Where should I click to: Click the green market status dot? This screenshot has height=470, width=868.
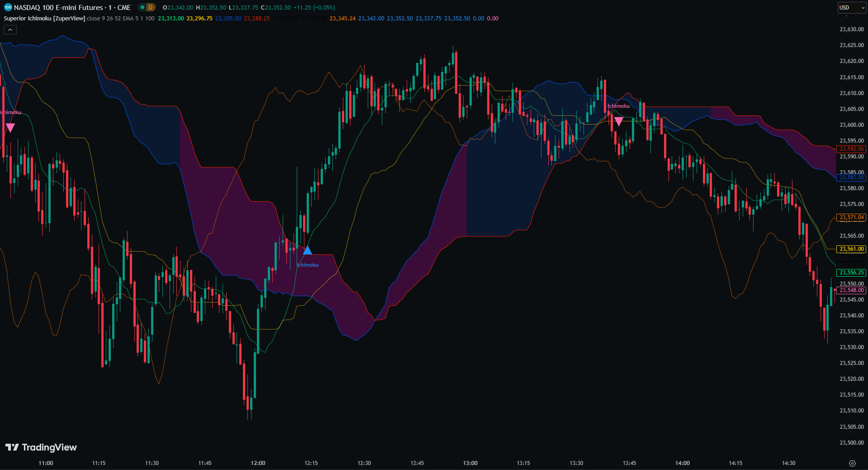[142, 7]
